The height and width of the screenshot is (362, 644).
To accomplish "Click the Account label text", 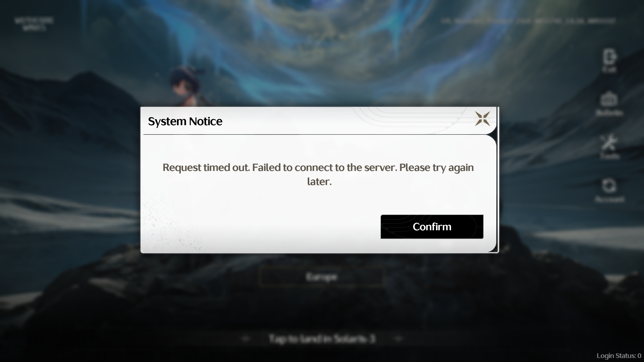I will (x=610, y=200).
